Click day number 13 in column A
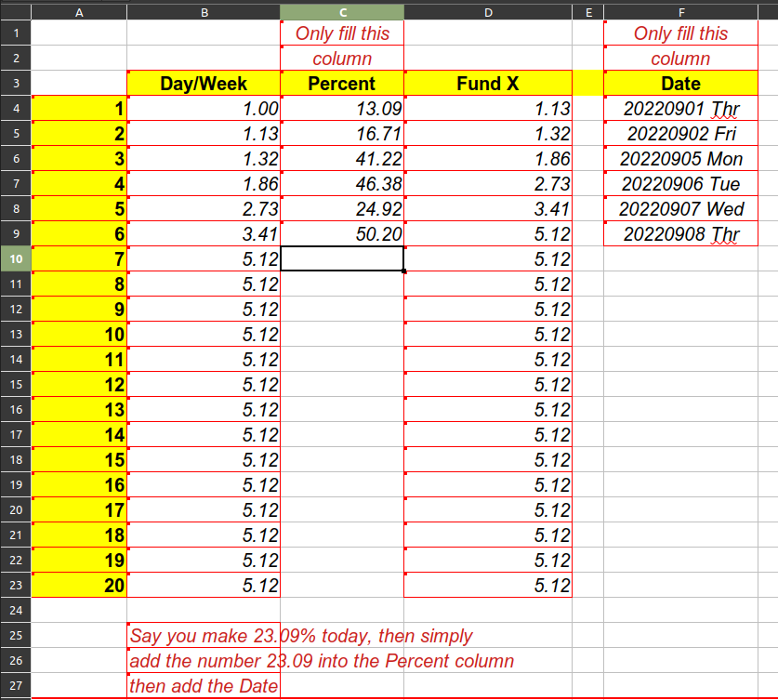778x700 pixels. (79, 409)
